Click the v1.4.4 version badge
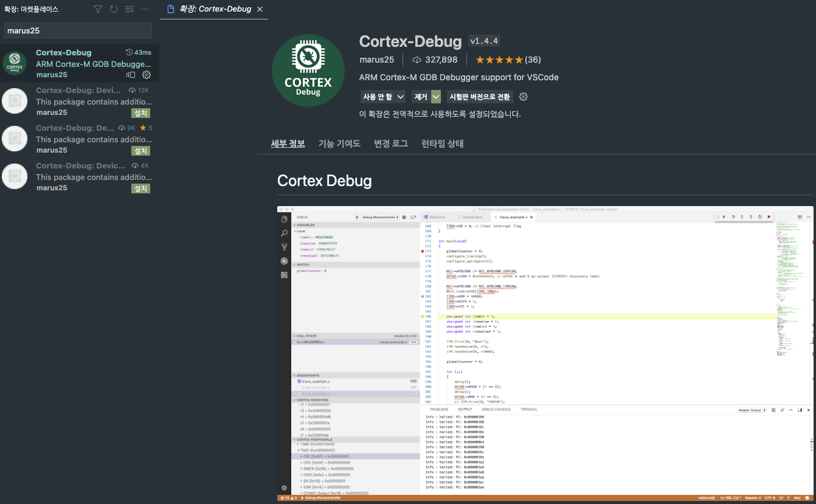The height and width of the screenshot is (504, 816). [484, 41]
